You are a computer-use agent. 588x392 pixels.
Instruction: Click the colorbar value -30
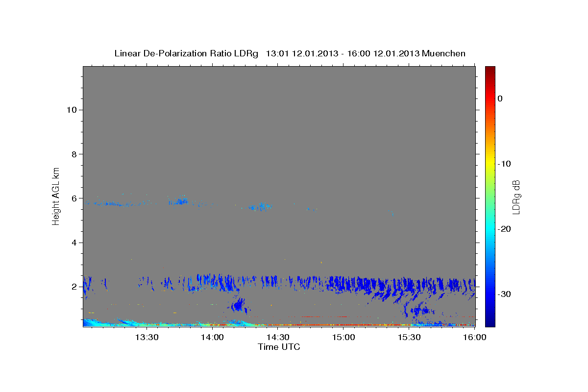point(504,294)
